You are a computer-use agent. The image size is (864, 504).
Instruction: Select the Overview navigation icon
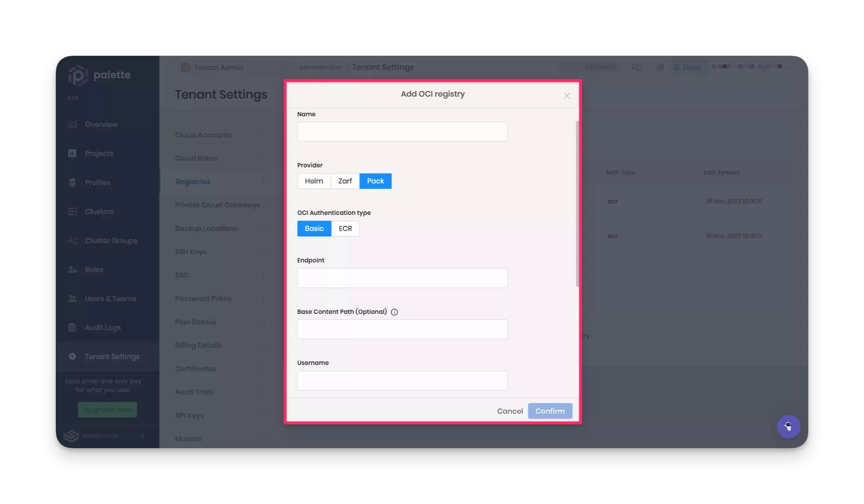[x=72, y=124]
